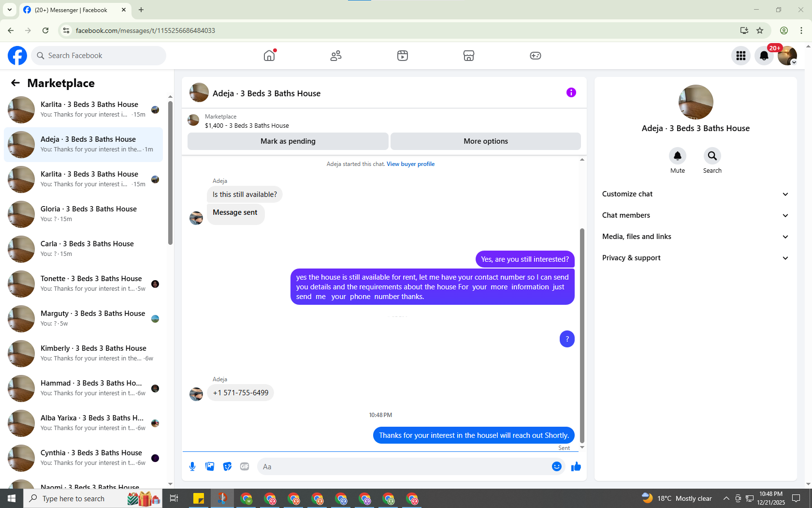
Task: Send a thumbs-up like
Action: tap(576, 466)
